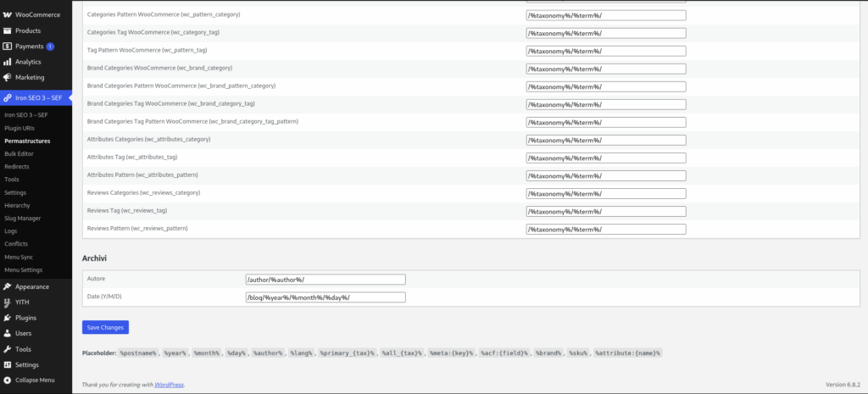Screen dimensions: 868x394
Task: Open the Slug Manager submenu
Action: point(22,218)
